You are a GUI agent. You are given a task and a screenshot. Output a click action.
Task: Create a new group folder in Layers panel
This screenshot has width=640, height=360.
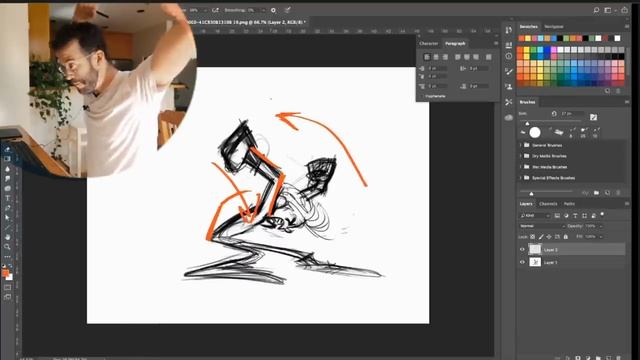(598, 358)
